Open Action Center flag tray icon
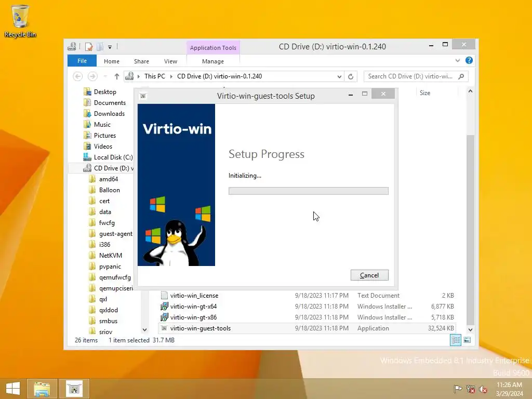The height and width of the screenshot is (399, 532). point(458,389)
